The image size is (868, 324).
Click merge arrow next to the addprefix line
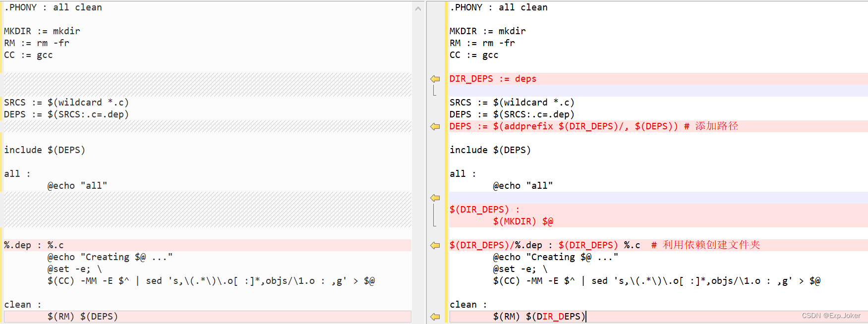pos(435,127)
